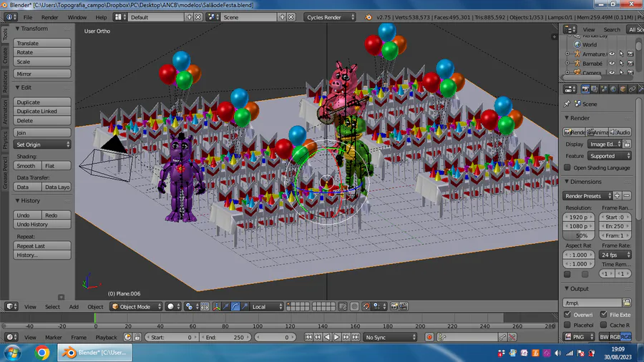644x362 pixels.
Task: Toggle selectability cursor for Barnabé
Action: coord(621,63)
